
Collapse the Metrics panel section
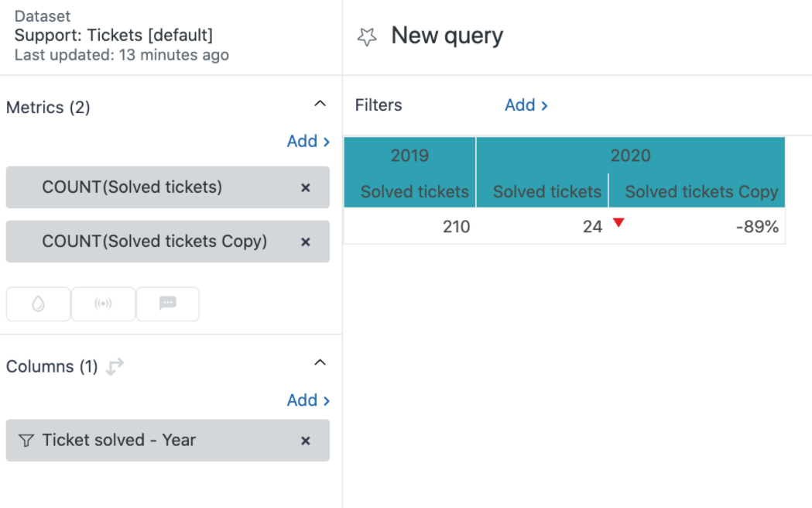(319, 104)
